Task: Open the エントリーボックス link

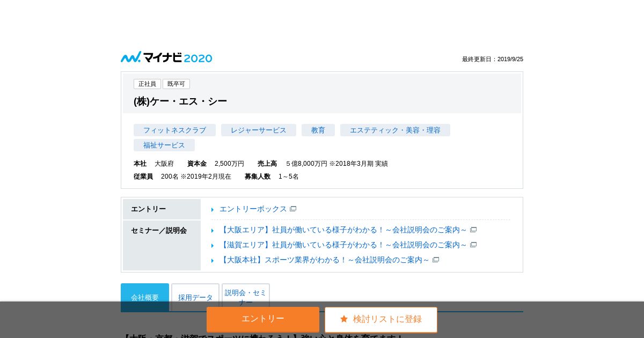Action: [x=253, y=209]
